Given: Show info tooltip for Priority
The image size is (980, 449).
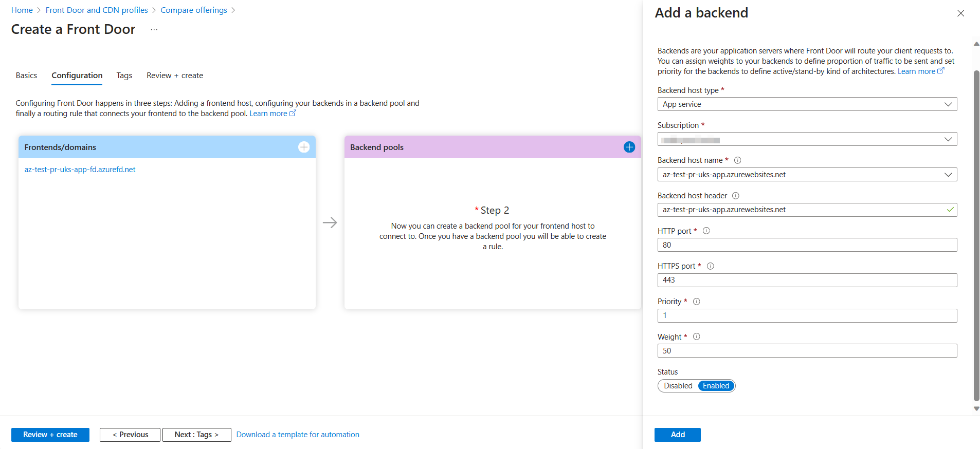Looking at the screenshot, I should pyautogui.click(x=696, y=302).
